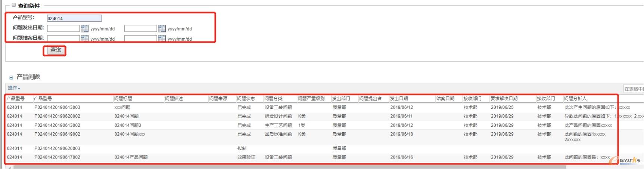Open calendar for 问题结案日期 start date

[x=85, y=38]
